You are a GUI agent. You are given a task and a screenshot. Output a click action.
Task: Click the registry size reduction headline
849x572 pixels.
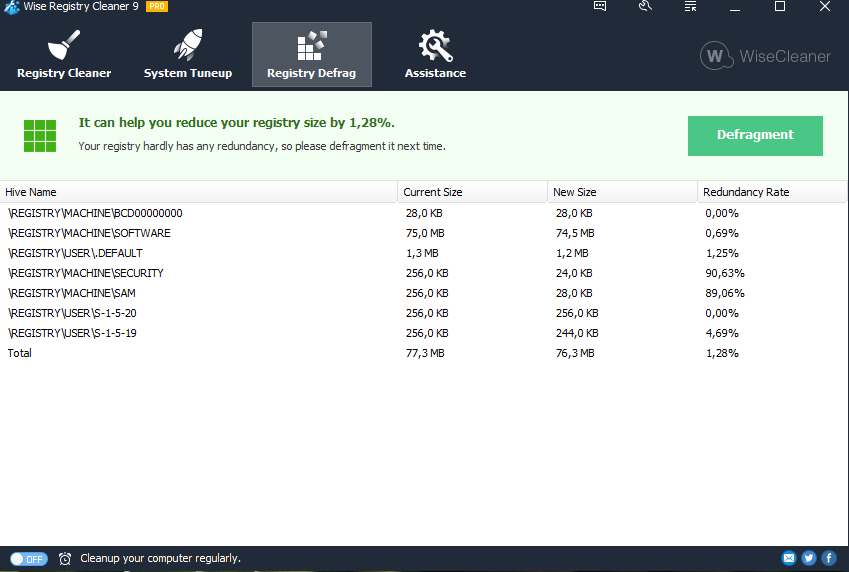(237, 123)
